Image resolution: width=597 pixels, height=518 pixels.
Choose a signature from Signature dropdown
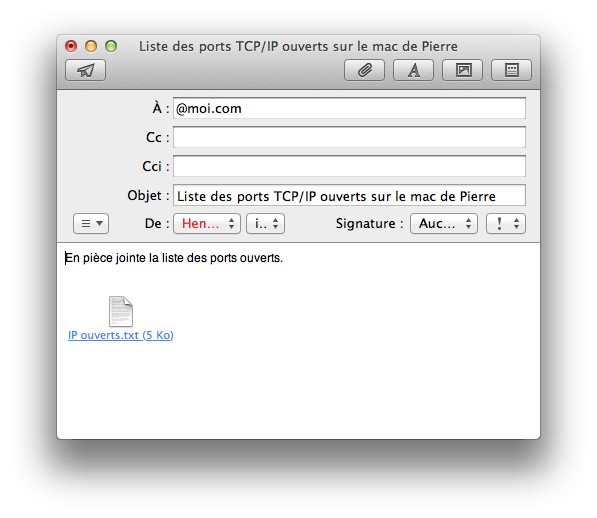(x=444, y=223)
